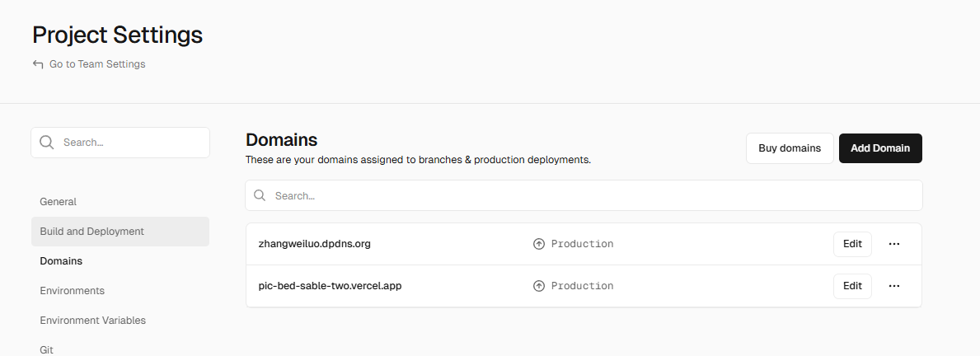Switch to the Domains settings page
This screenshot has width=980, height=356.
click(x=61, y=261)
